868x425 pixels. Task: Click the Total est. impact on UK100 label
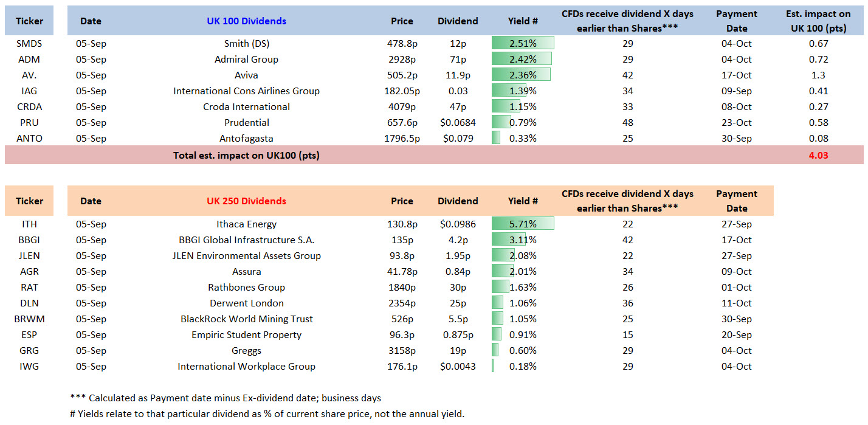tap(246, 155)
